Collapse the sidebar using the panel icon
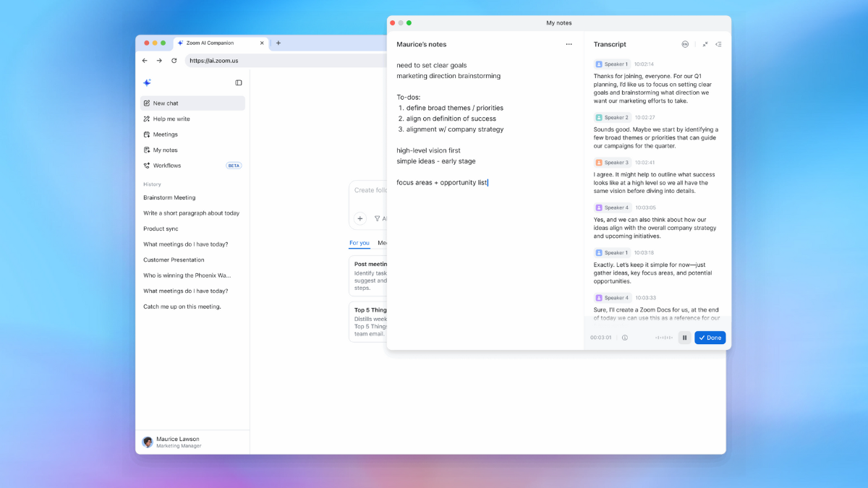Image resolution: width=868 pixels, height=488 pixels. point(239,83)
